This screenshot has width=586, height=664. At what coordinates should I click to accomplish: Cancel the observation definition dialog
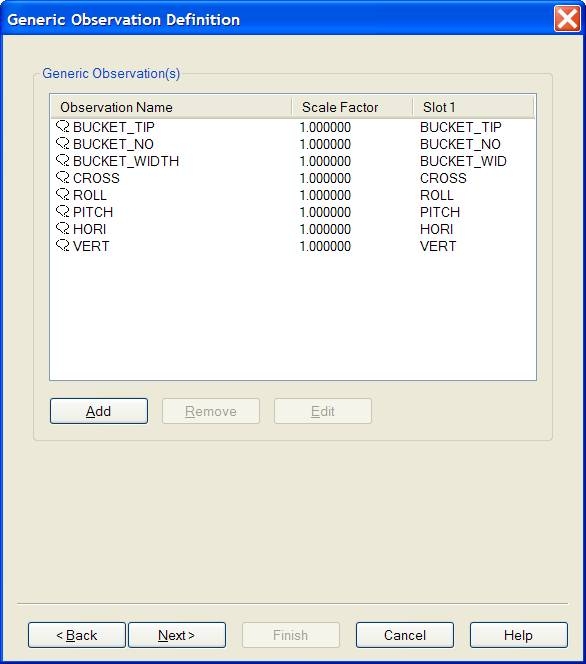[x=405, y=635]
